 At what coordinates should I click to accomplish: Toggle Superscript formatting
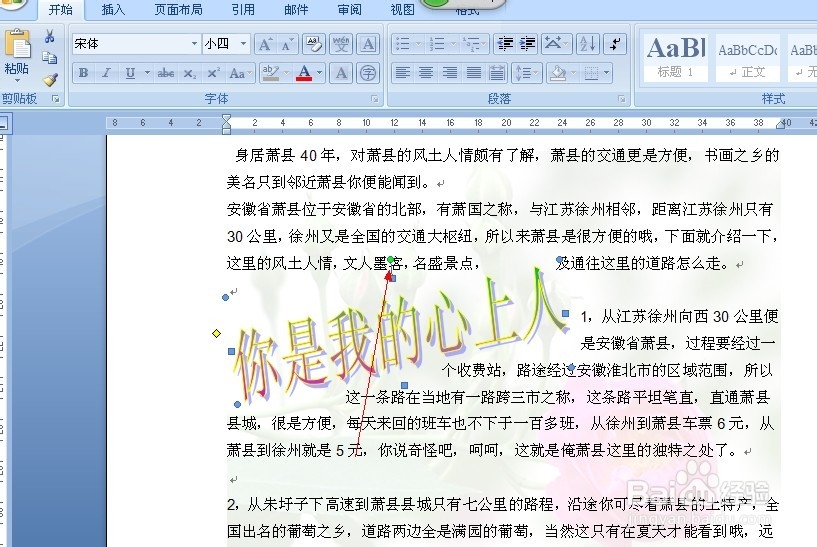tap(213, 73)
